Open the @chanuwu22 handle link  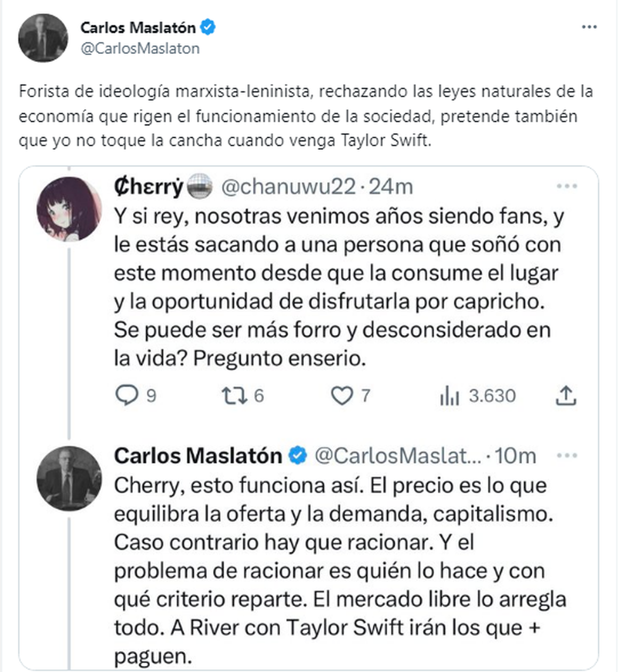pos(288,187)
